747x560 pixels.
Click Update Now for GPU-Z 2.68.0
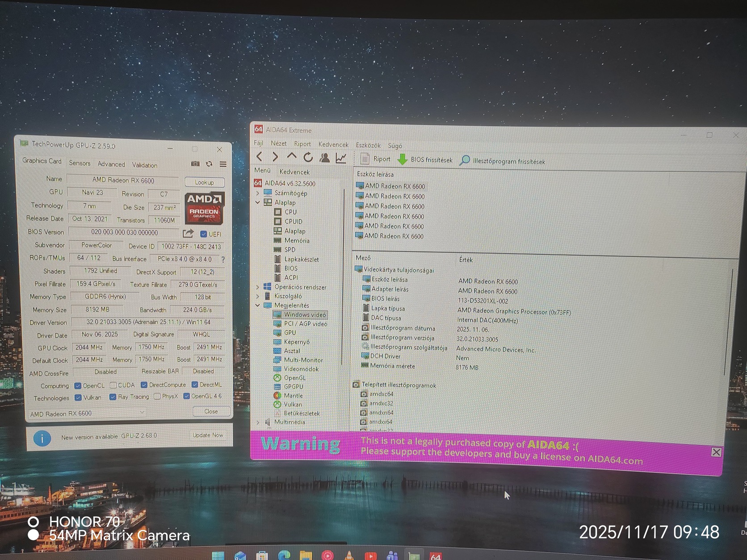pos(208,435)
